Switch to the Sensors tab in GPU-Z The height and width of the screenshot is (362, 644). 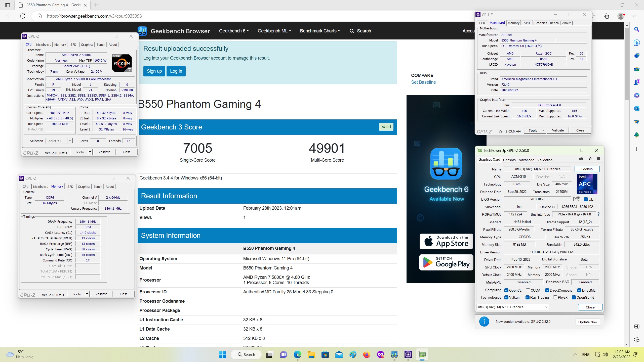pyautogui.click(x=509, y=160)
